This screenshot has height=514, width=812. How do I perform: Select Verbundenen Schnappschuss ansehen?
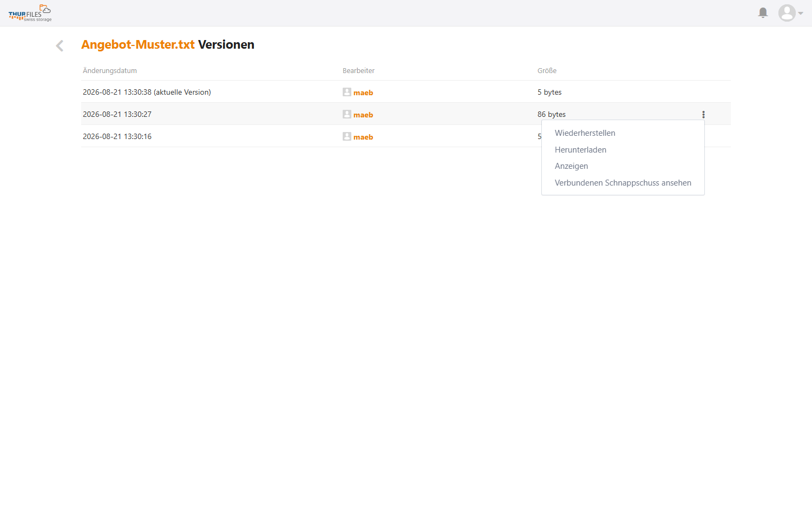tap(623, 183)
